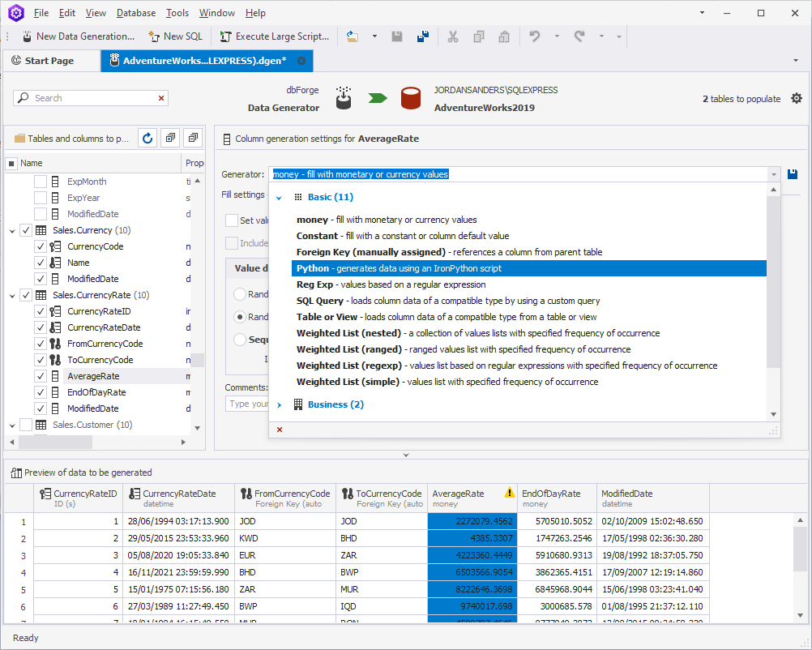The height and width of the screenshot is (650, 812).
Task: Open the Database menu
Action: 135,13
